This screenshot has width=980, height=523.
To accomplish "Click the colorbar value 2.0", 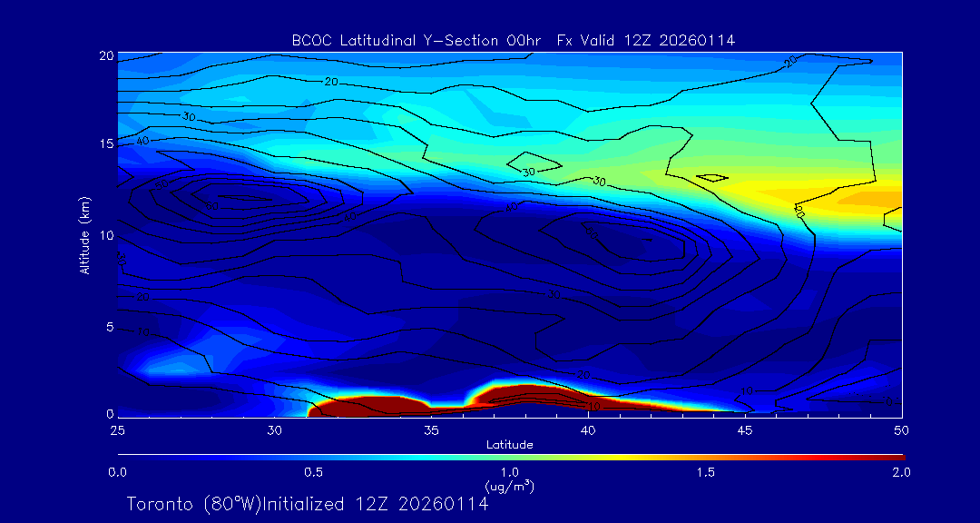I will click(901, 472).
